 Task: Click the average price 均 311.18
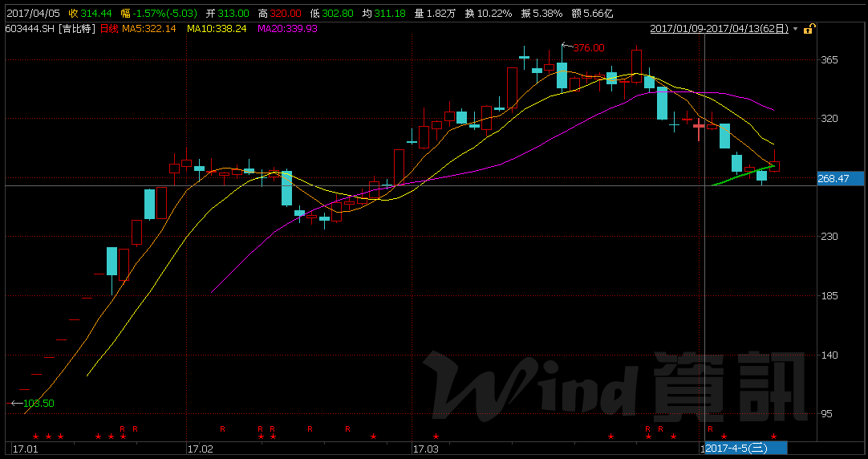pos(384,14)
